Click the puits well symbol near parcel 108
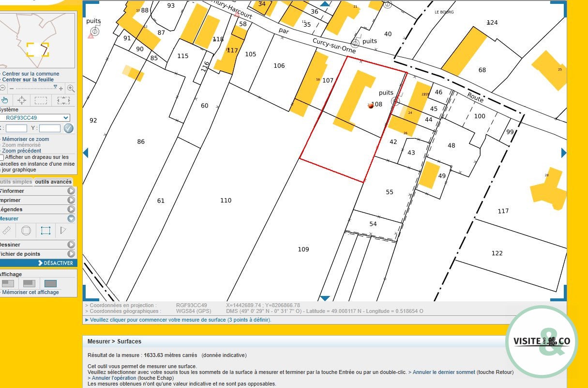 pos(395,101)
